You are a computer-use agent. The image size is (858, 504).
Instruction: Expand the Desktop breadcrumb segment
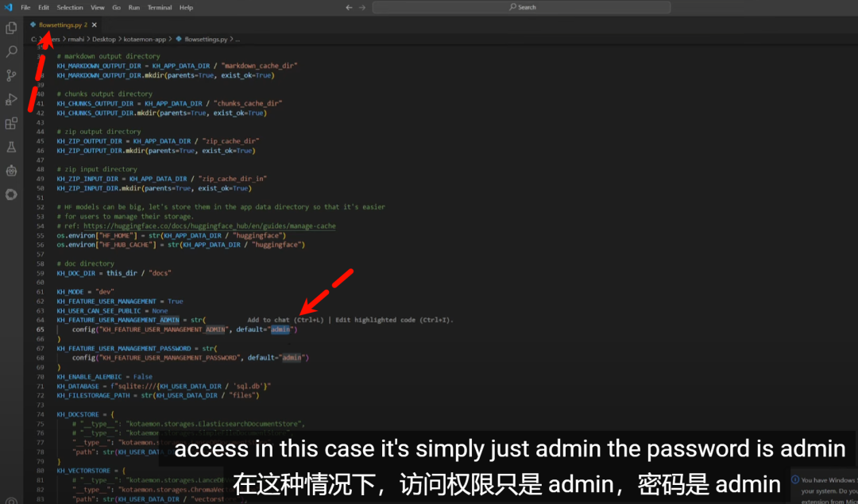(103, 39)
